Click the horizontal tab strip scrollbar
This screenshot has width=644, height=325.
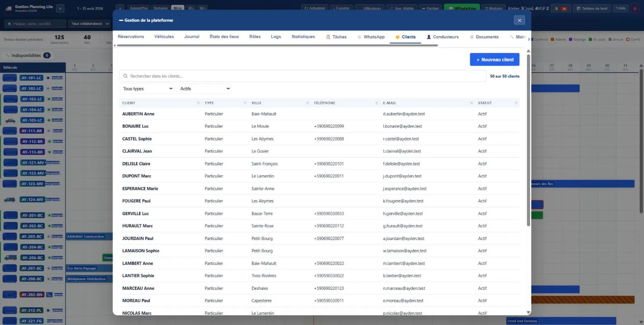277,45
